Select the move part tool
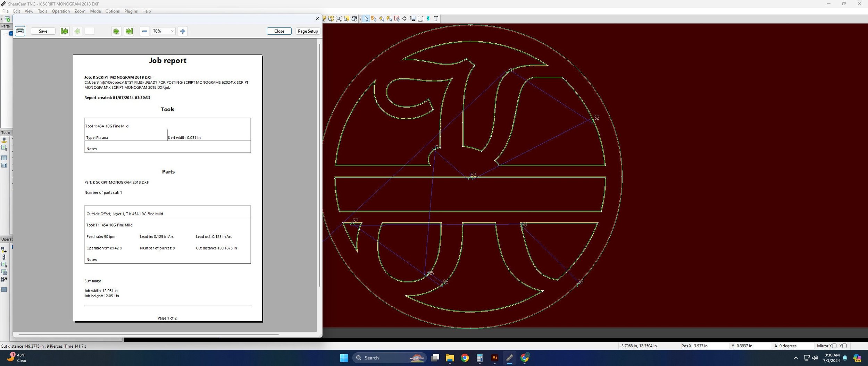The height and width of the screenshot is (366, 868). 405,19
